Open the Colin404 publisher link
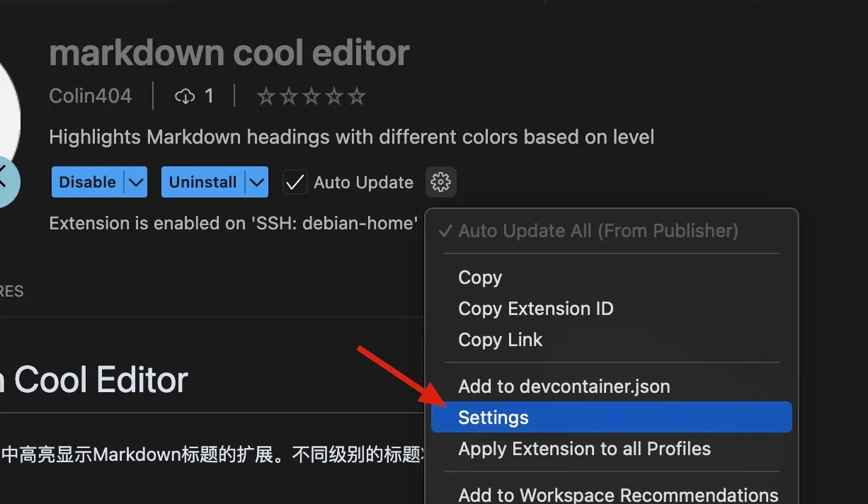This screenshot has width=868, height=504. point(91,96)
